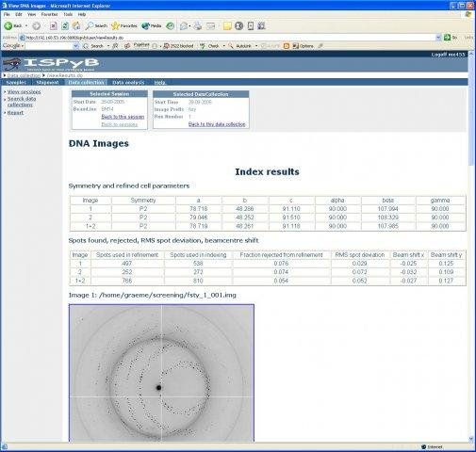The height and width of the screenshot is (452, 476).
Task: Click the Google toolbar Search button
Action: [93, 46]
